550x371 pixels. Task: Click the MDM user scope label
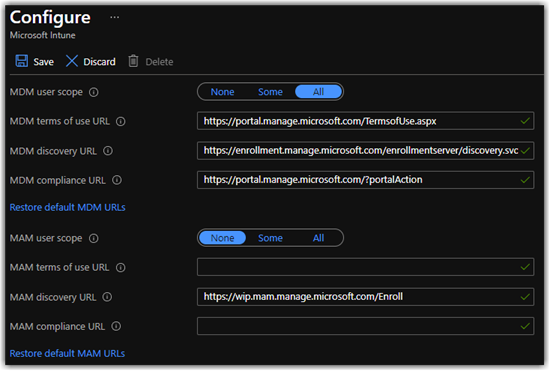click(46, 92)
